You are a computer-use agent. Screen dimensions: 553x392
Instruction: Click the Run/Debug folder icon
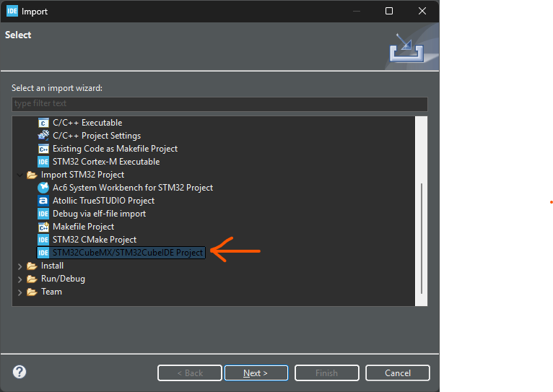(x=32, y=279)
